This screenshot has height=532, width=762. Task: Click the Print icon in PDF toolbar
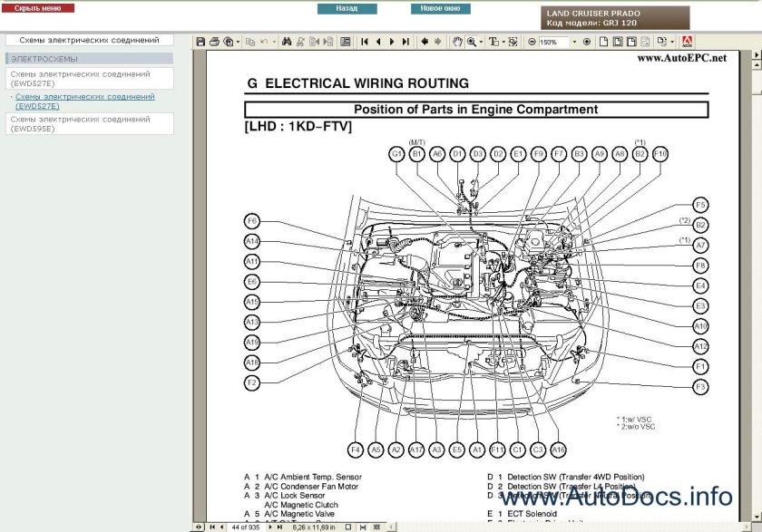click(214, 42)
